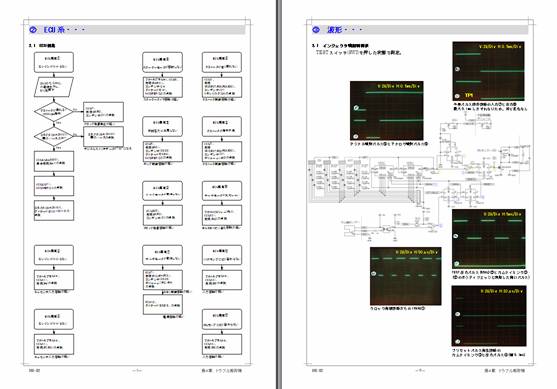Click the TEST スイッチ description text line
This screenshot has width=557, height=389.
(359, 53)
